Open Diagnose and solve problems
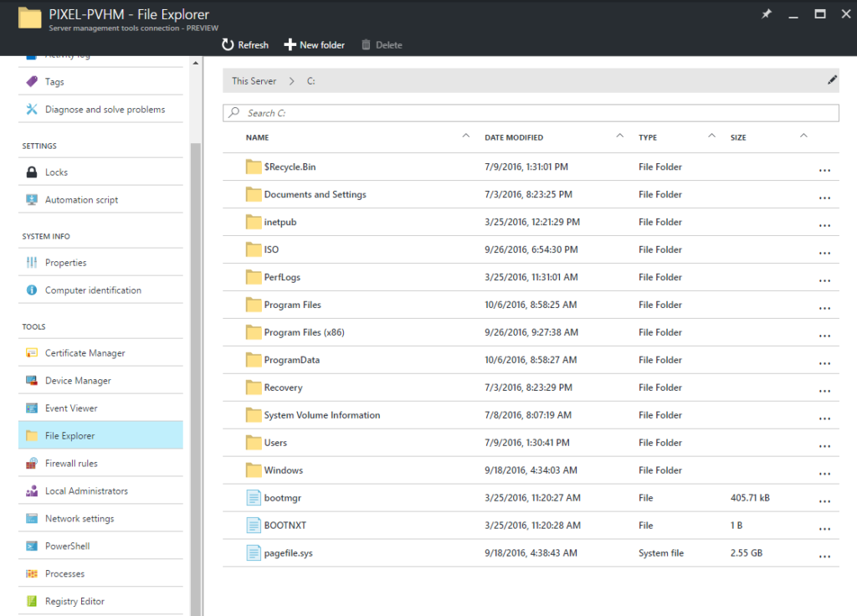 (x=100, y=110)
